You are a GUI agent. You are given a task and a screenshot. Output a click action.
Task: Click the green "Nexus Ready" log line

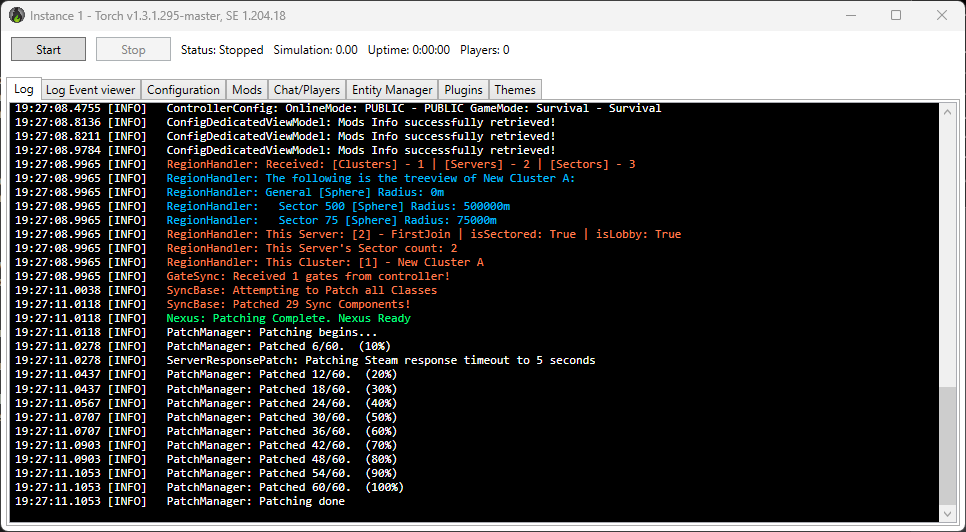coord(288,318)
